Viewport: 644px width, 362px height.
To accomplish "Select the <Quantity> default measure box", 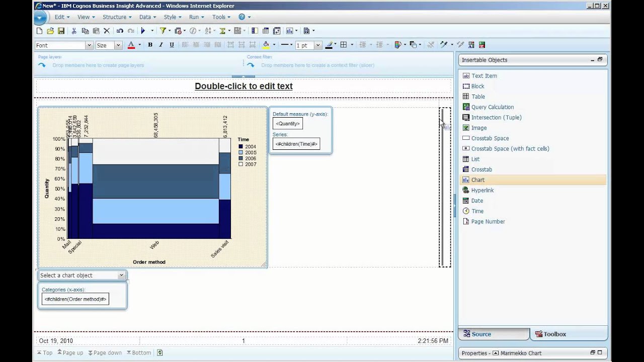I will pyautogui.click(x=288, y=123).
